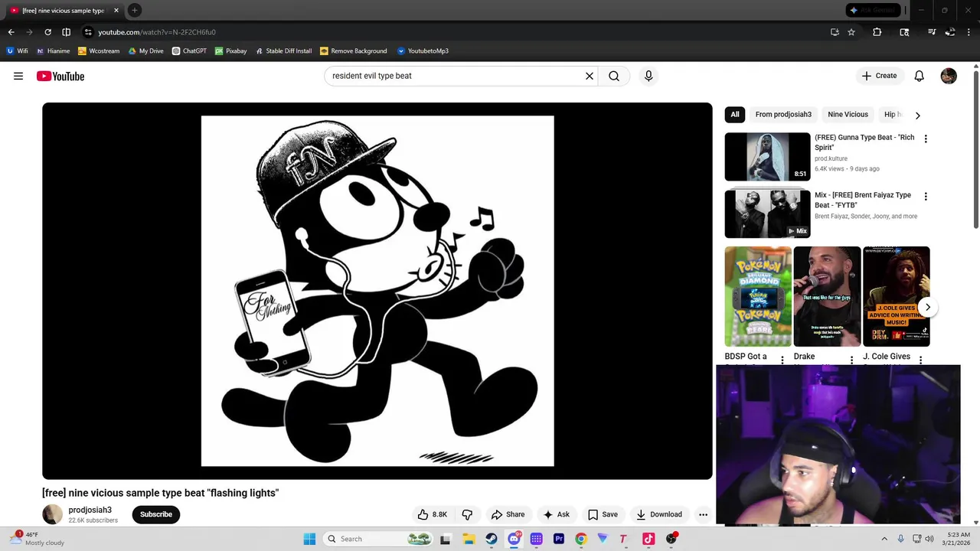
Task: Share the video
Action: pos(508,514)
